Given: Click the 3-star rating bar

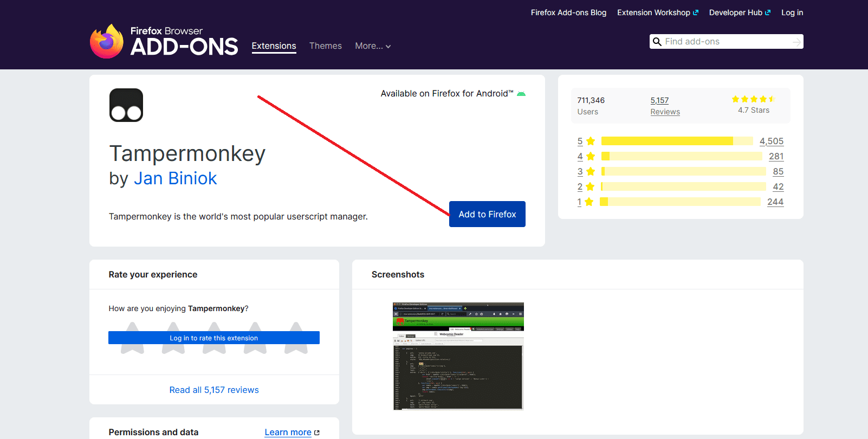Looking at the screenshot, I should click(x=684, y=171).
